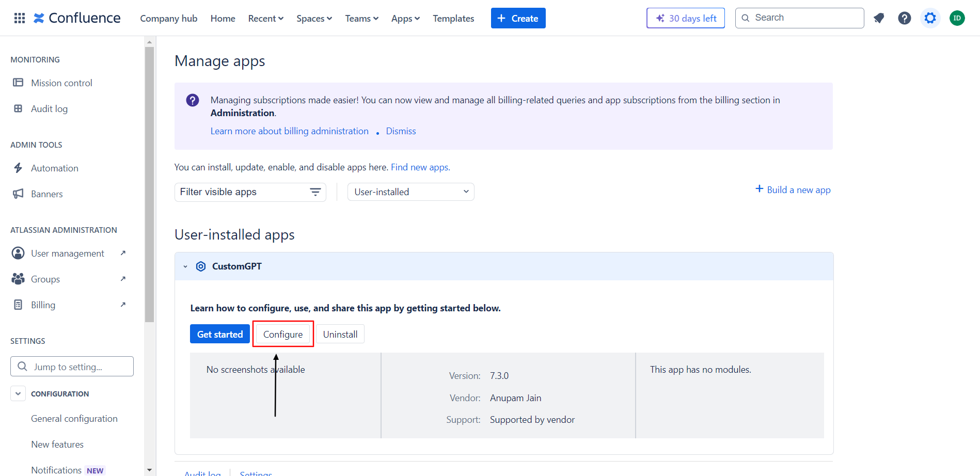Click the Mission control sidebar icon
The height and width of the screenshot is (476, 980).
(x=18, y=83)
